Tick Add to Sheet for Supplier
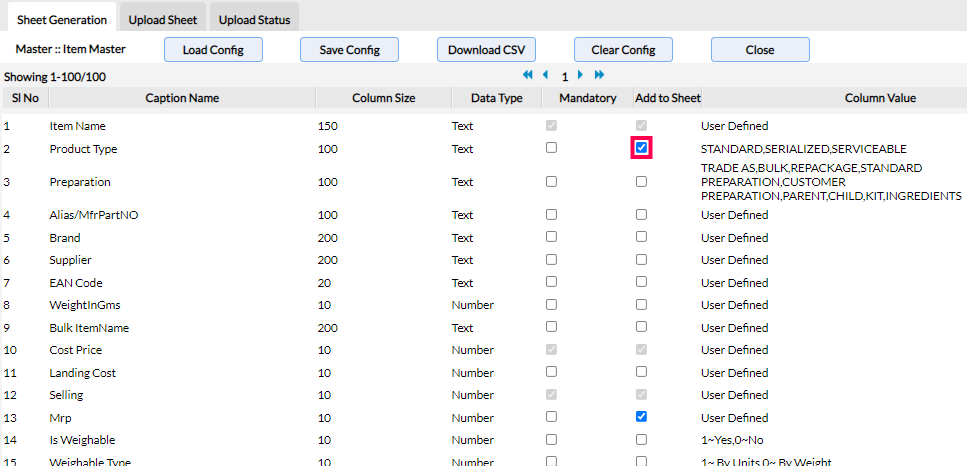 pos(641,259)
